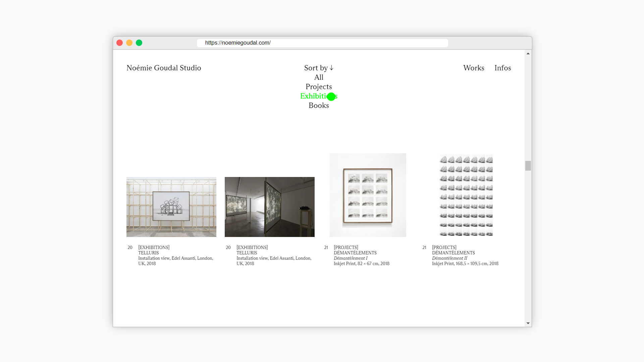Filter by Books
The height and width of the screenshot is (362, 644).
tap(319, 106)
